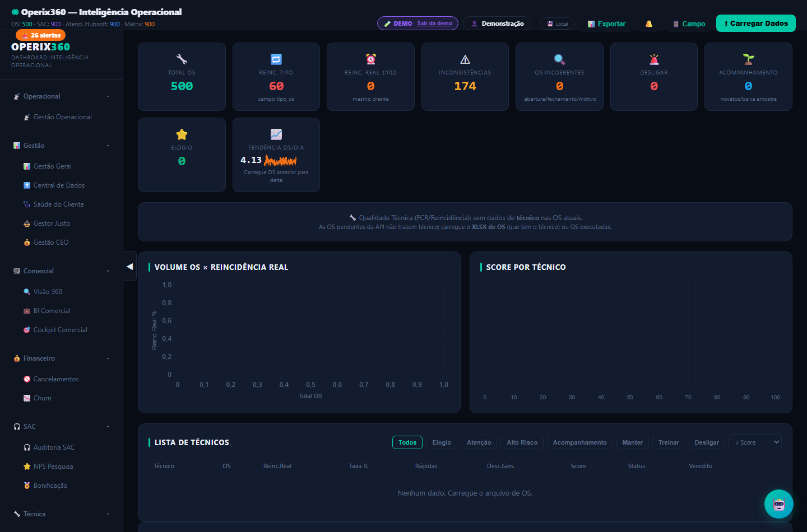Click the Reinc. Tipo refresh icon

coord(276,59)
